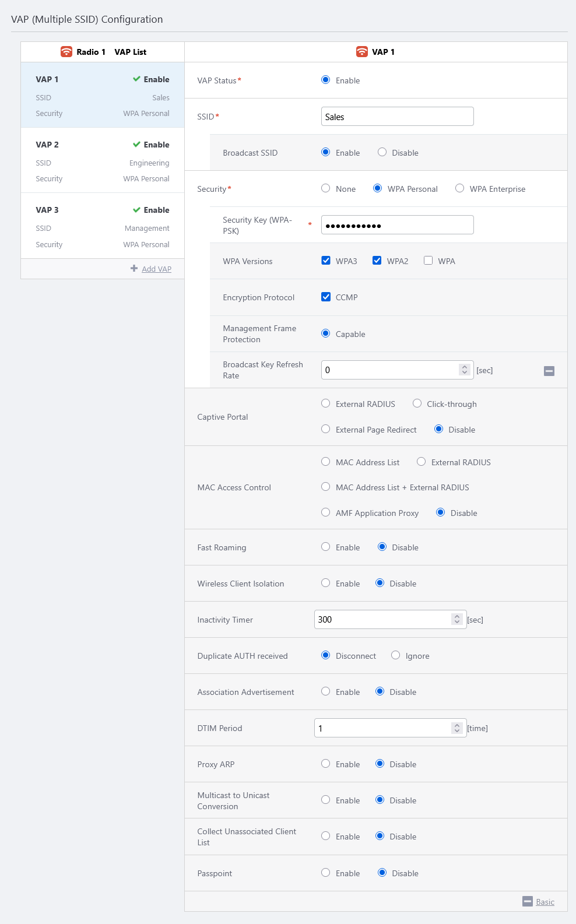The image size is (576, 924).
Task: Select VAP 2 Engineering in the list
Action: click(103, 161)
